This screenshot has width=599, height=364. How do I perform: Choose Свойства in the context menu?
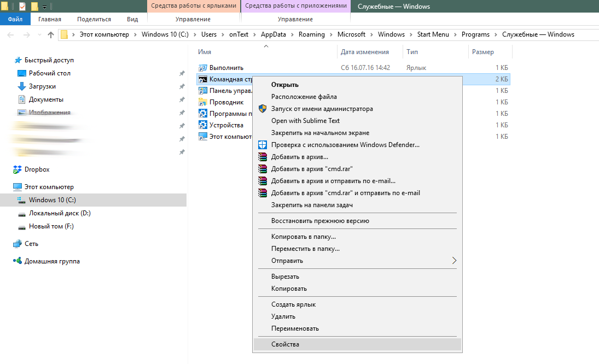click(x=357, y=344)
